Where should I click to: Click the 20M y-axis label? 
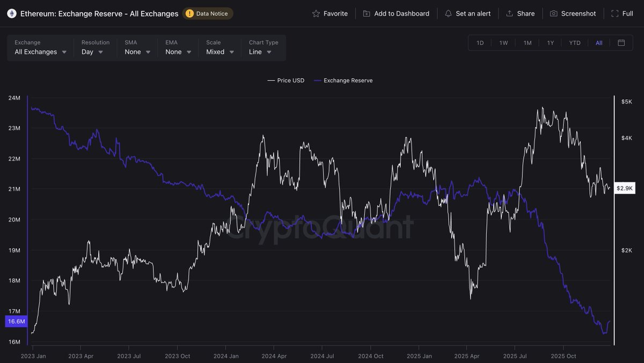[x=14, y=220]
